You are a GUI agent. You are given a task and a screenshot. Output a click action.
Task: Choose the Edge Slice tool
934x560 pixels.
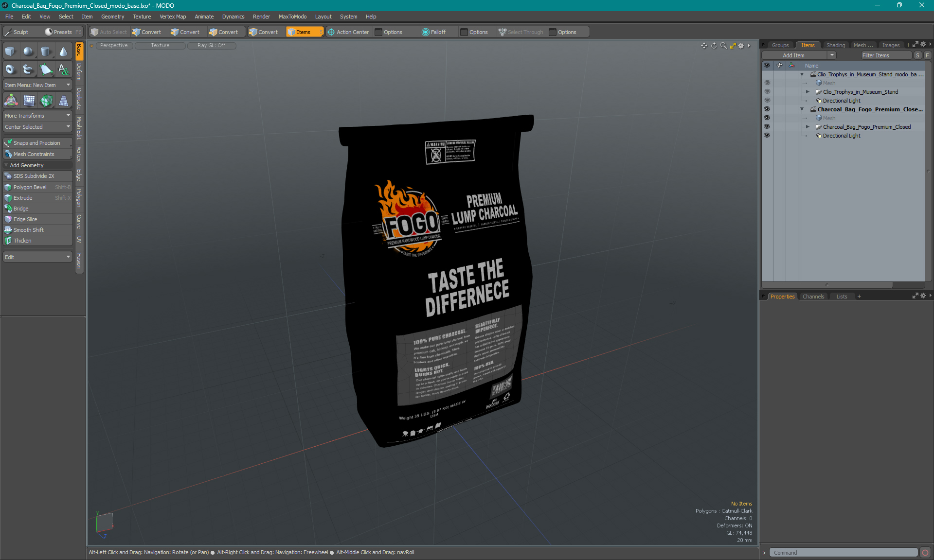pos(37,219)
